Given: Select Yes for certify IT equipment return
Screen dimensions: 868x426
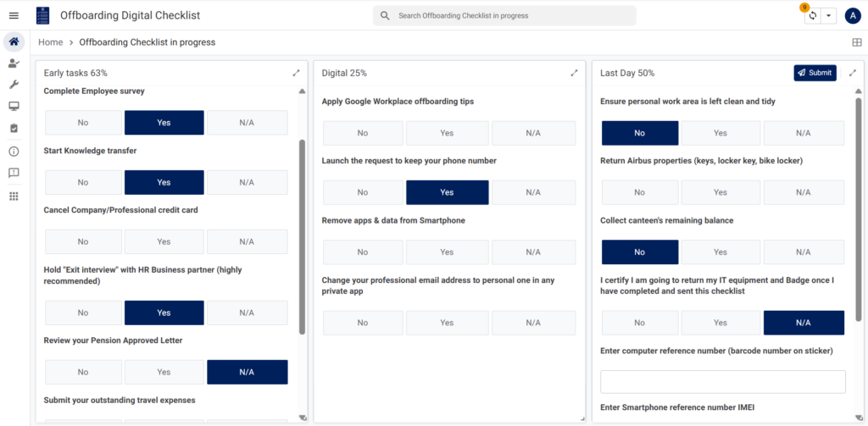Looking at the screenshot, I should tap(721, 323).
